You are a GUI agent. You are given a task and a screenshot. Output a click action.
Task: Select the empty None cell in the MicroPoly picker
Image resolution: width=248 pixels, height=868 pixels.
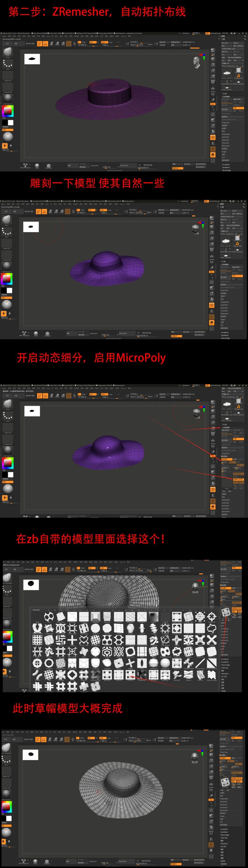pyautogui.click(x=37, y=617)
